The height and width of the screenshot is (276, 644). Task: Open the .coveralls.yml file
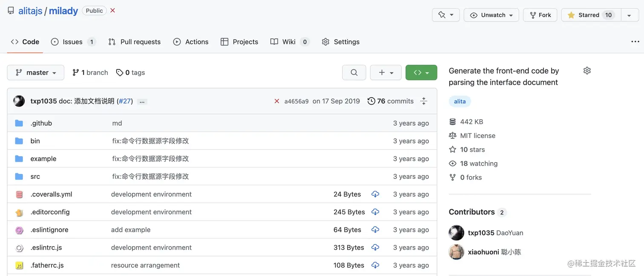click(51, 194)
